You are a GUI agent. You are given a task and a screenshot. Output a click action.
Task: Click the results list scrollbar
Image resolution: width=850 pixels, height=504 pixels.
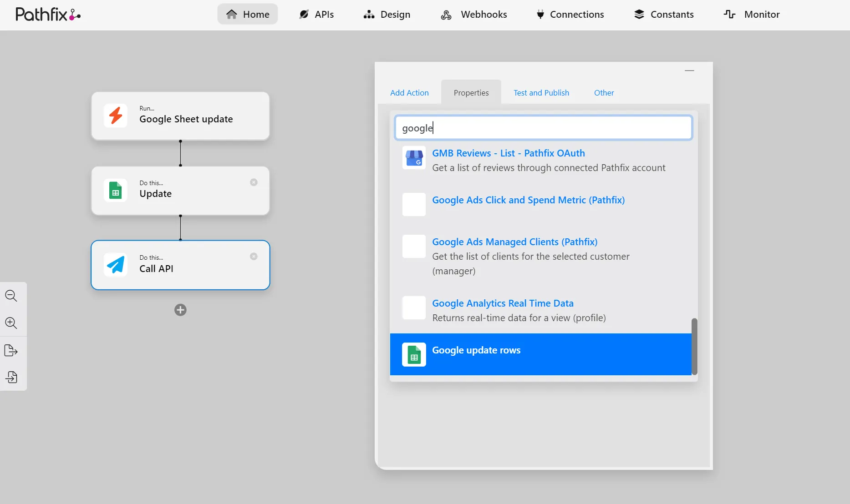click(x=694, y=346)
